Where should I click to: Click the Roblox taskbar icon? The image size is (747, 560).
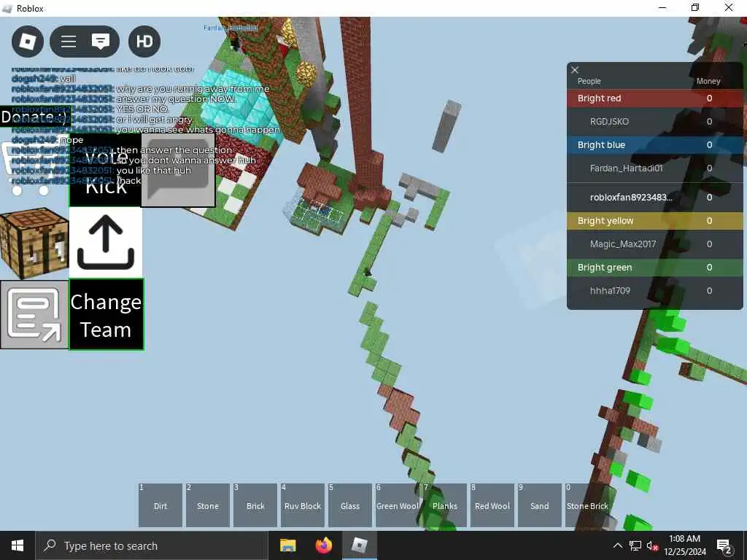click(x=360, y=545)
